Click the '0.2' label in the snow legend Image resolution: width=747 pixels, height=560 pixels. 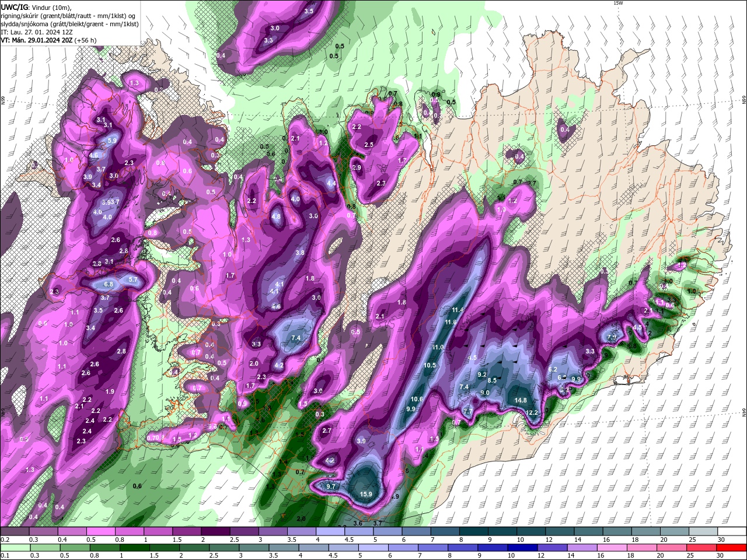coord(5,540)
